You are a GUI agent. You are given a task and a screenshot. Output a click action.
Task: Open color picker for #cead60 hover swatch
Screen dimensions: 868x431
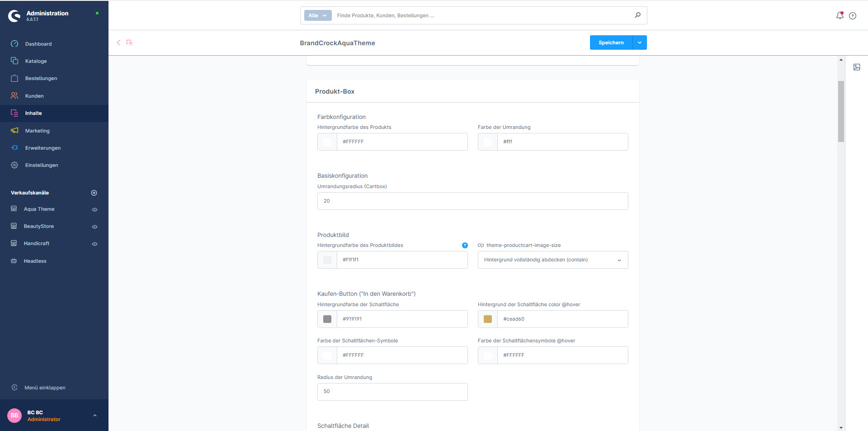click(x=488, y=319)
